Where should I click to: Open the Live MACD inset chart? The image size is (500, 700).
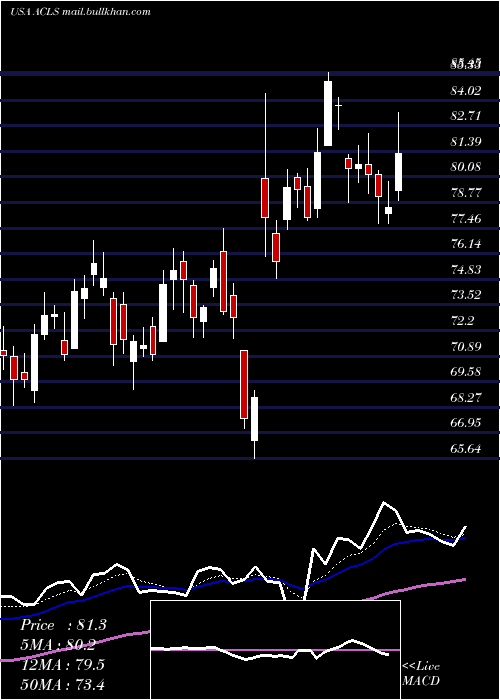[275, 650]
